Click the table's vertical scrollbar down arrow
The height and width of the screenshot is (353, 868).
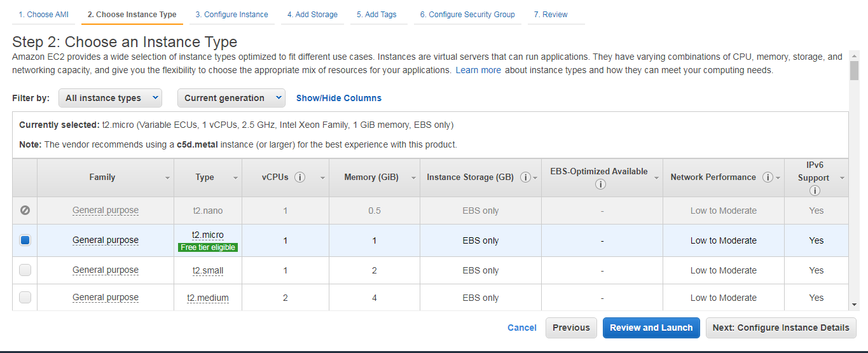coord(854,305)
